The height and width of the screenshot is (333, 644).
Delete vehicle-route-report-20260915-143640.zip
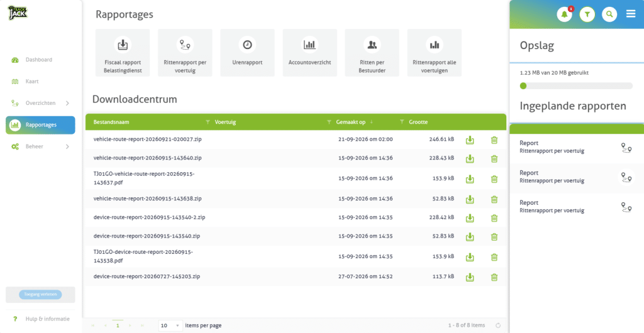click(x=494, y=159)
